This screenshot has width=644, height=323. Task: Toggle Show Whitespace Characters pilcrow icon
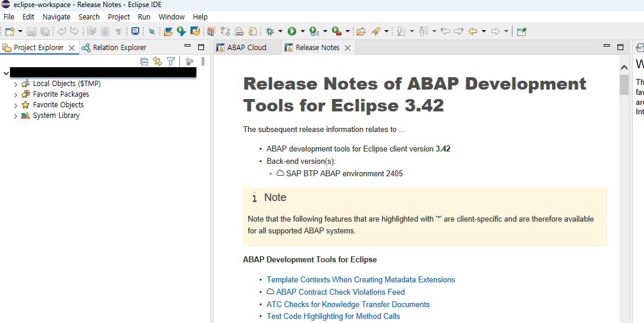[x=119, y=31]
